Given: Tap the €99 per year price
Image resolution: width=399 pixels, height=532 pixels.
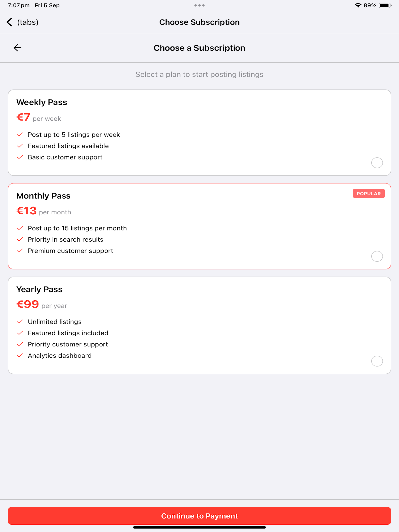Looking at the screenshot, I should coord(42,304).
